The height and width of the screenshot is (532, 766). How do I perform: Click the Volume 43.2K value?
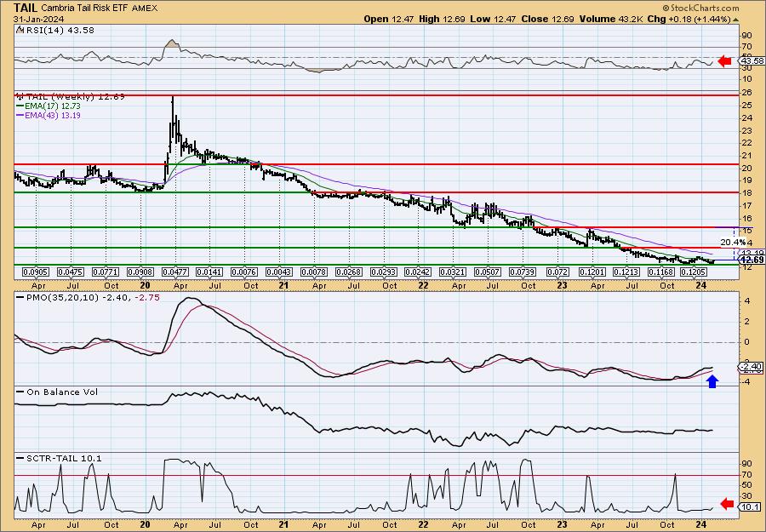coord(609,19)
